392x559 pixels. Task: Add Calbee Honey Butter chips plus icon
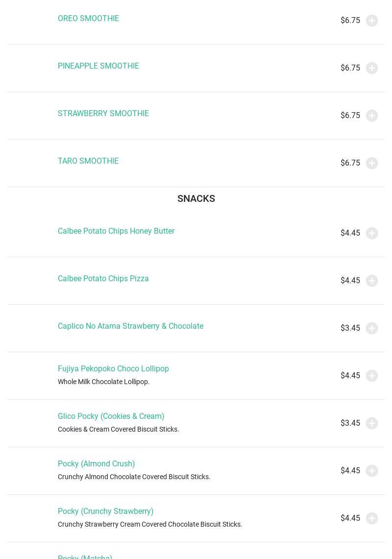(x=372, y=233)
